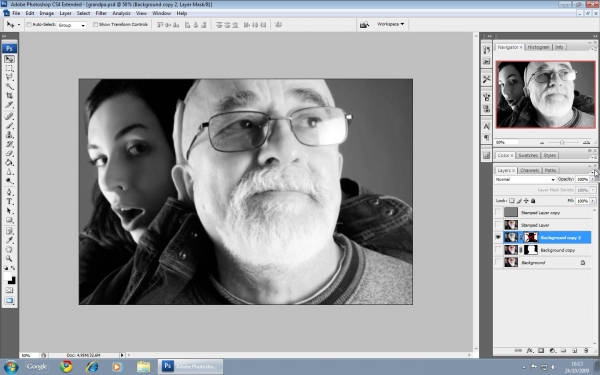Open the File menu

16,13
